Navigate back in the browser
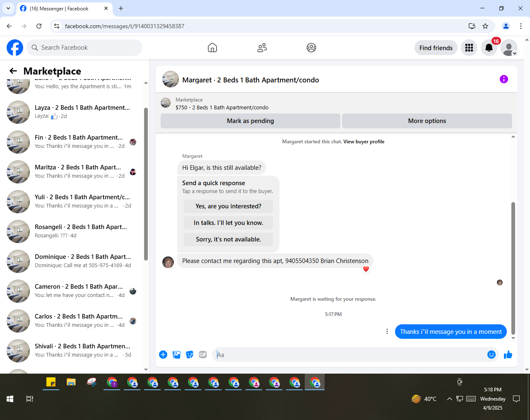This screenshot has height=420, width=530. (9, 26)
